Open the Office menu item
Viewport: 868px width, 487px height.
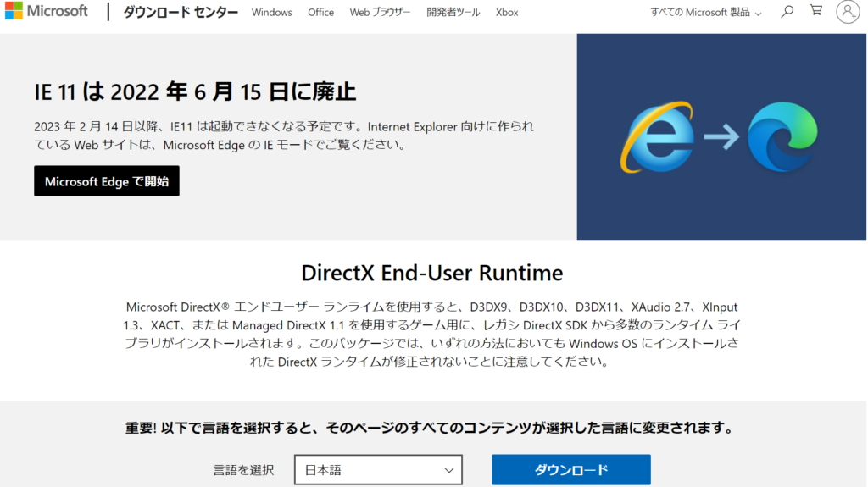coord(320,12)
